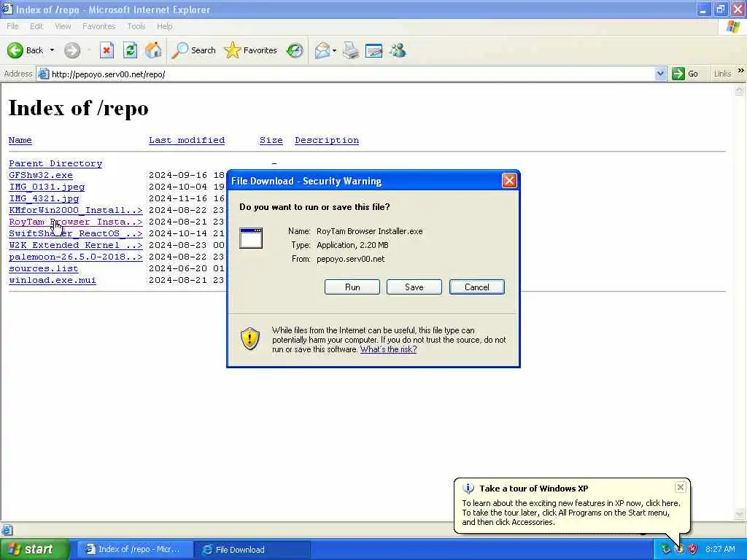Switch to File Download taskbar button
Image resolution: width=747 pixels, height=560 pixels.
252,550
